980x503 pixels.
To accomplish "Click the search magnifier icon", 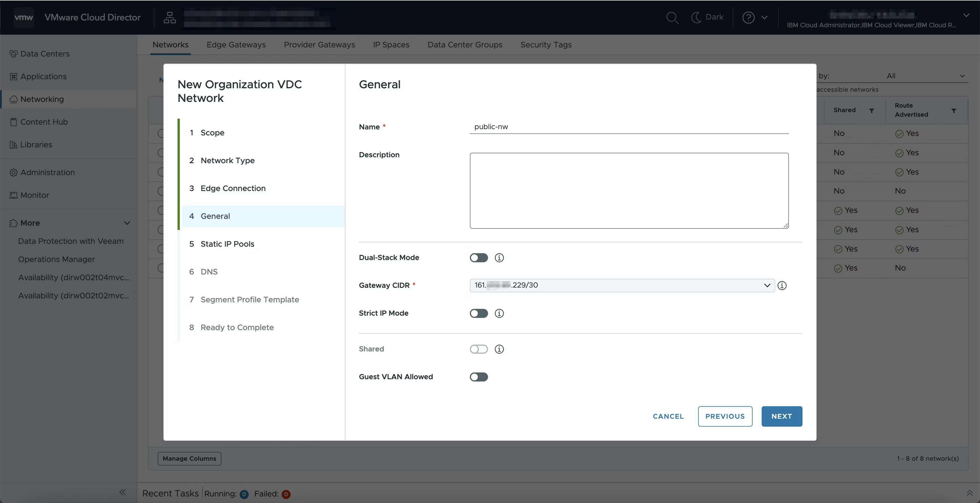I will point(672,18).
